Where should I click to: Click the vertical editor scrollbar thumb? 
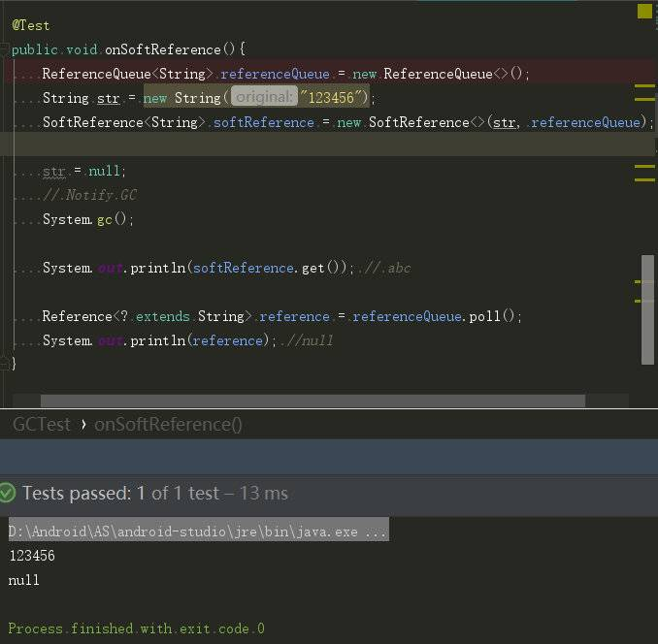[647, 309]
